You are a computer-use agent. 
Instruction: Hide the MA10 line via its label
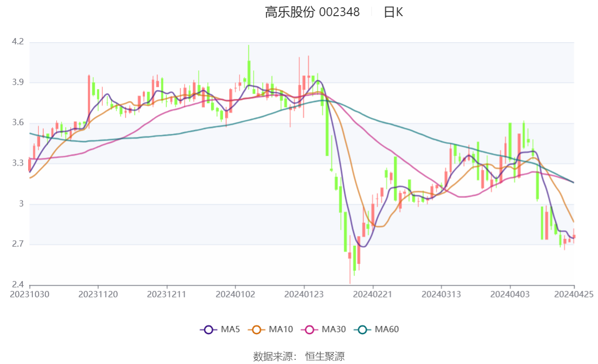[281, 329]
